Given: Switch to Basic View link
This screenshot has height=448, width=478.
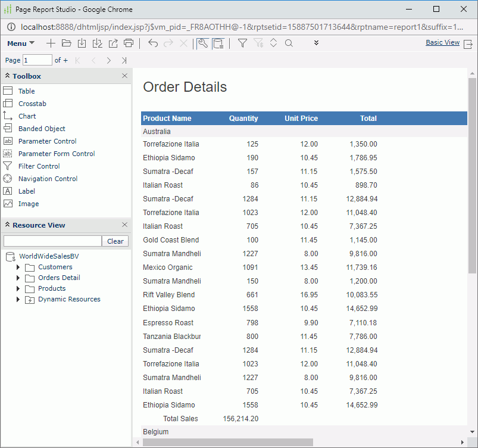Looking at the screenshot, I should coord(442,43).
